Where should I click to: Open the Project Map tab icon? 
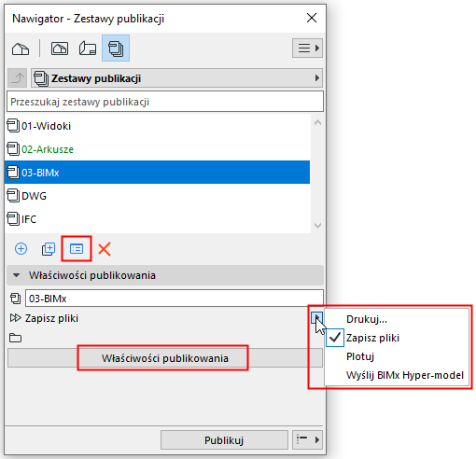pos(21,49)
